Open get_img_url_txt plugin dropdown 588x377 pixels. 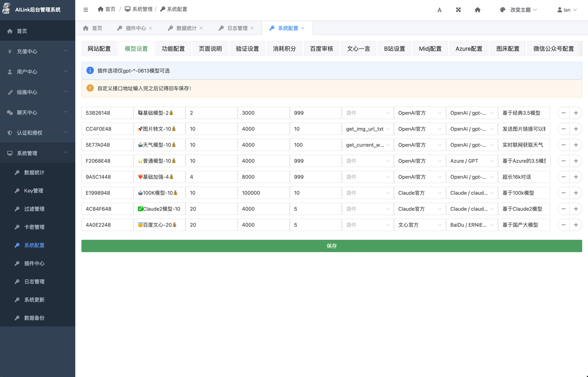point(368,129)
